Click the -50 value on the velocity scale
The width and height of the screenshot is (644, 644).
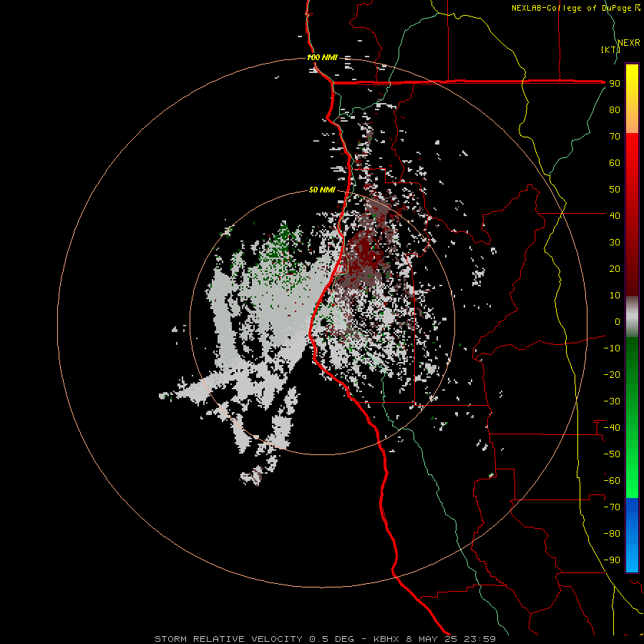coord(612,454)
